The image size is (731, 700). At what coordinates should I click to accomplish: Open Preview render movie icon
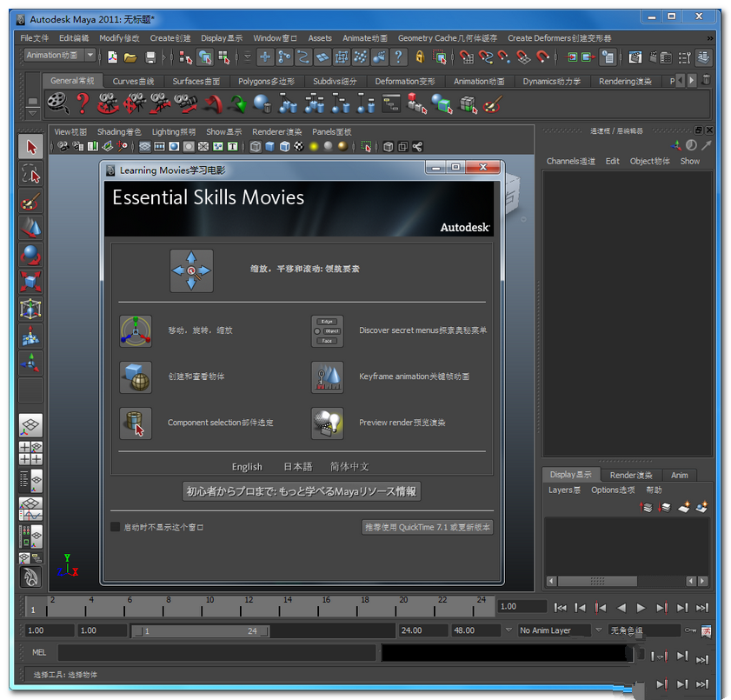point(328,423)
